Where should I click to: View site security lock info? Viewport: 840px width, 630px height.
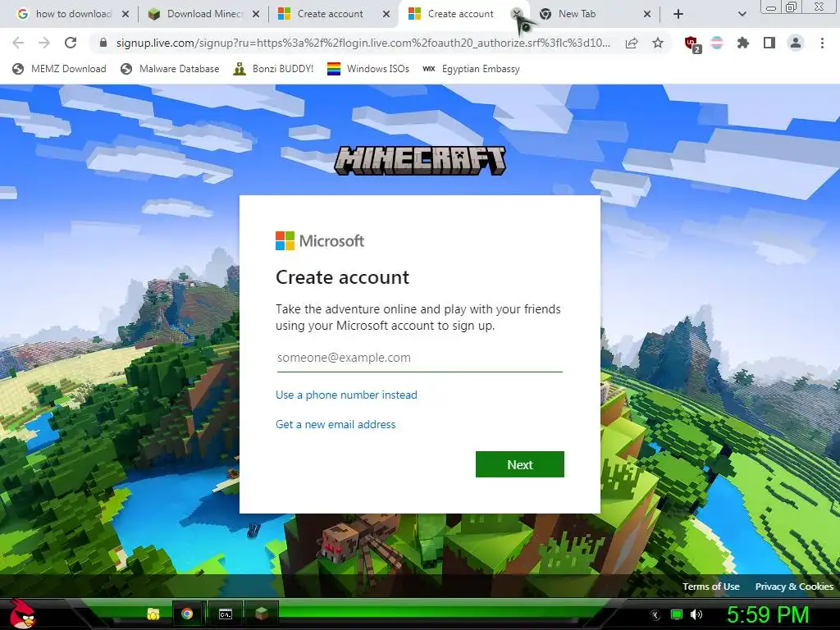103,43
